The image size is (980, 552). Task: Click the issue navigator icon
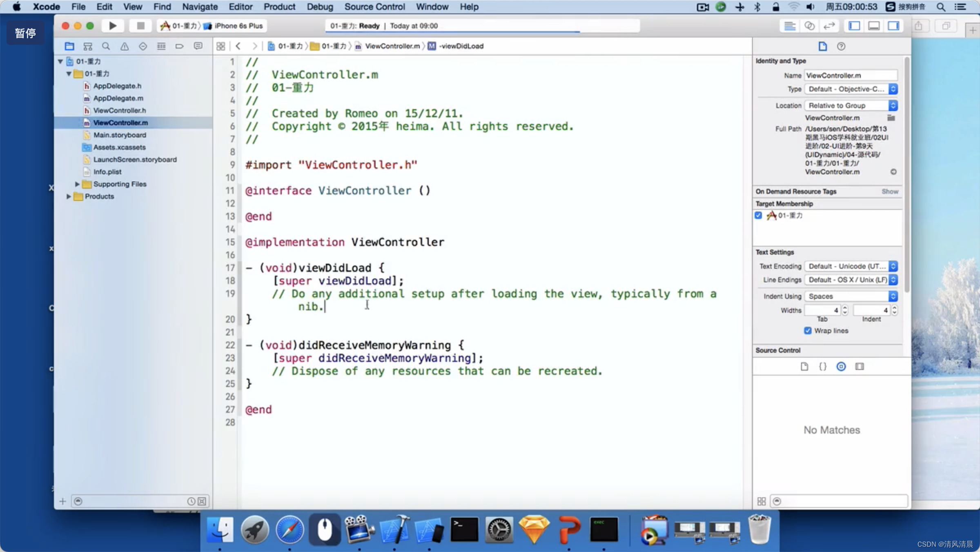[124, 46]
